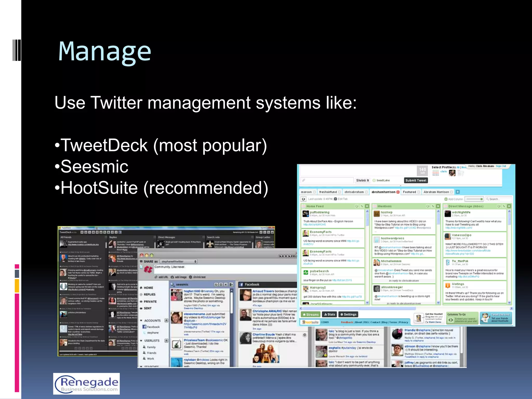This screenshot has height=399, width=532.
Task: Close the abrahamharrison tab with red X
Action: [398, 192]
